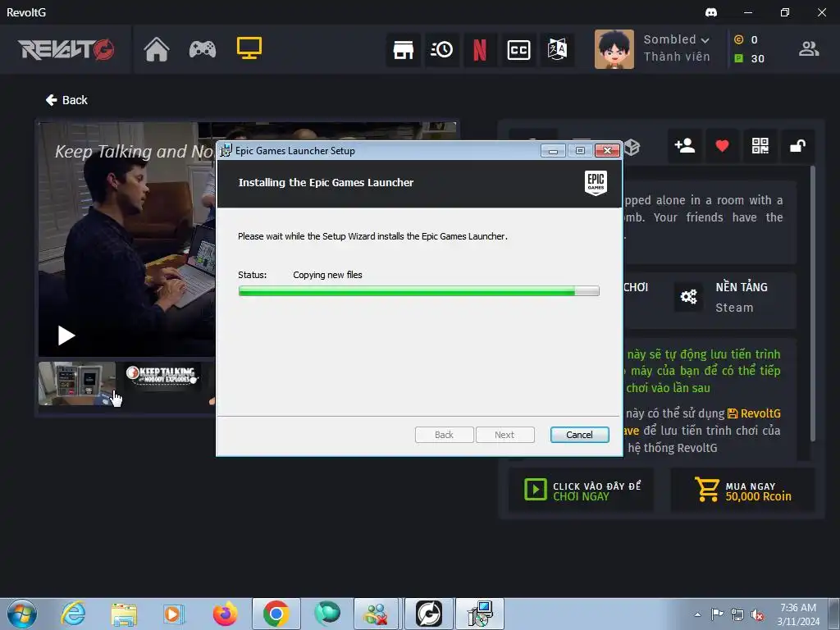Click the Rcoin balance coin icon

click(x=738, y=39)
